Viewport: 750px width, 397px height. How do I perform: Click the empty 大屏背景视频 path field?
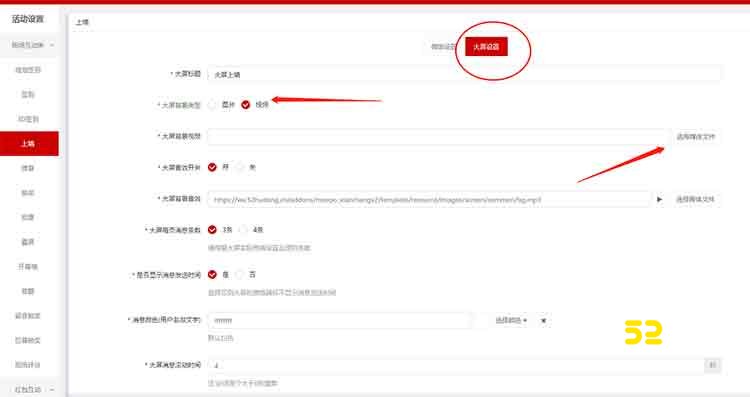tap(438, 137)
